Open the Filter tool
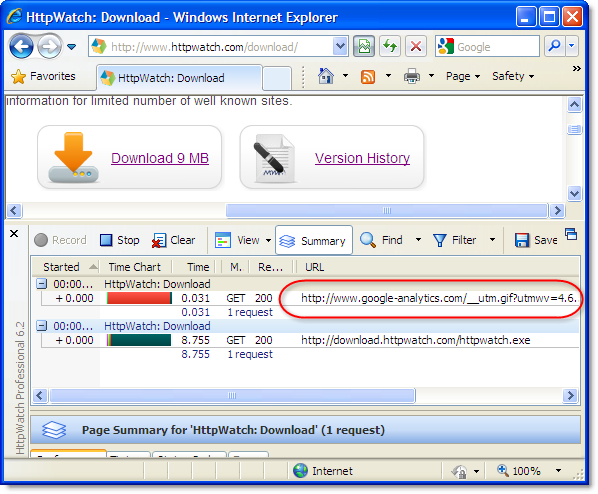This screenshot has height=494, width=598. (455, 240)
